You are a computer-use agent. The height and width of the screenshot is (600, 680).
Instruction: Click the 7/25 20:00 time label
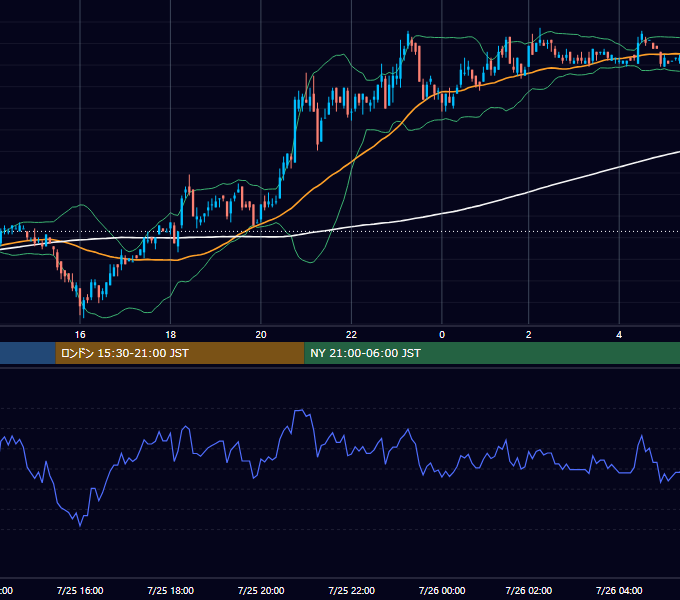(x=261, y=590)
